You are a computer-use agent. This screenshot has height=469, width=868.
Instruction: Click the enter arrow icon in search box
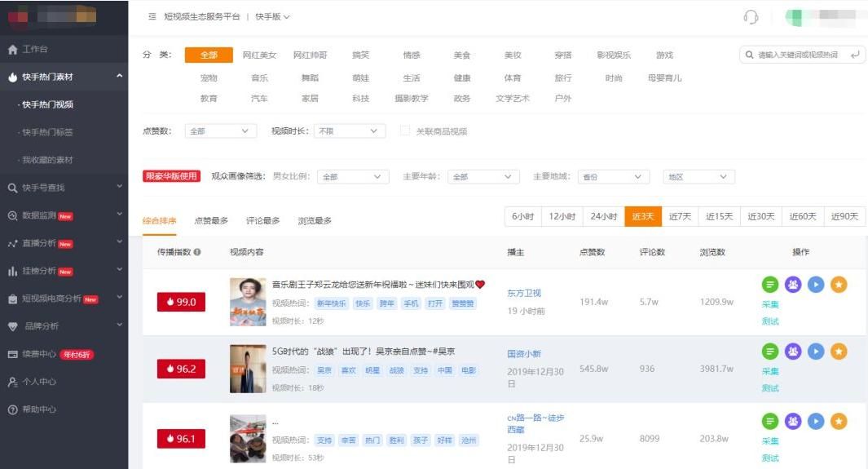click(x=855, y=55)
